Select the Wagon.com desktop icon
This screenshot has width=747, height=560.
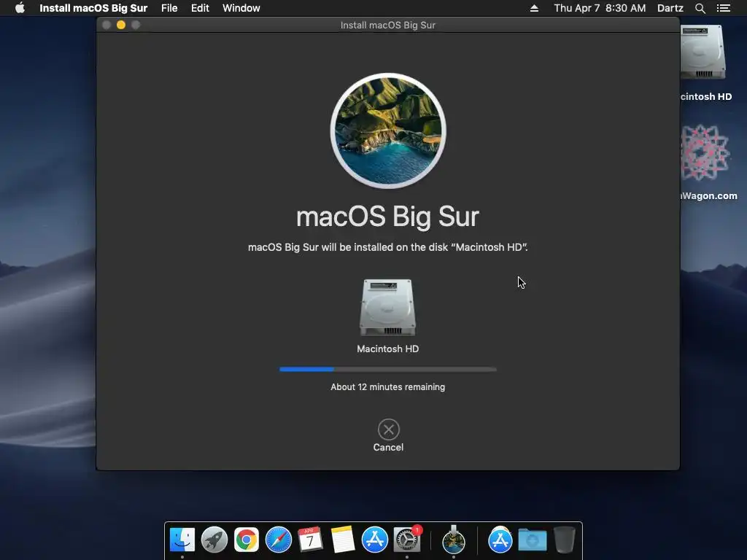tap(705, 152)
